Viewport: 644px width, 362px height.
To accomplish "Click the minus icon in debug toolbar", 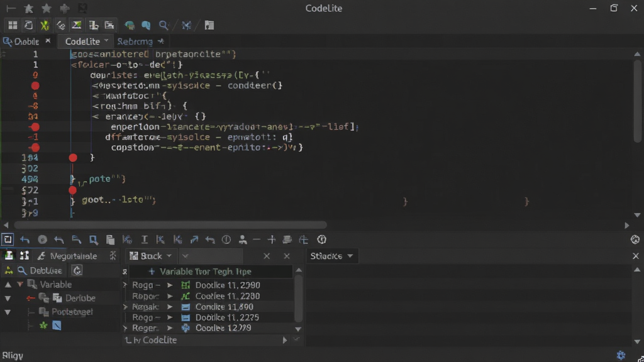I will [x=257, y=239].
